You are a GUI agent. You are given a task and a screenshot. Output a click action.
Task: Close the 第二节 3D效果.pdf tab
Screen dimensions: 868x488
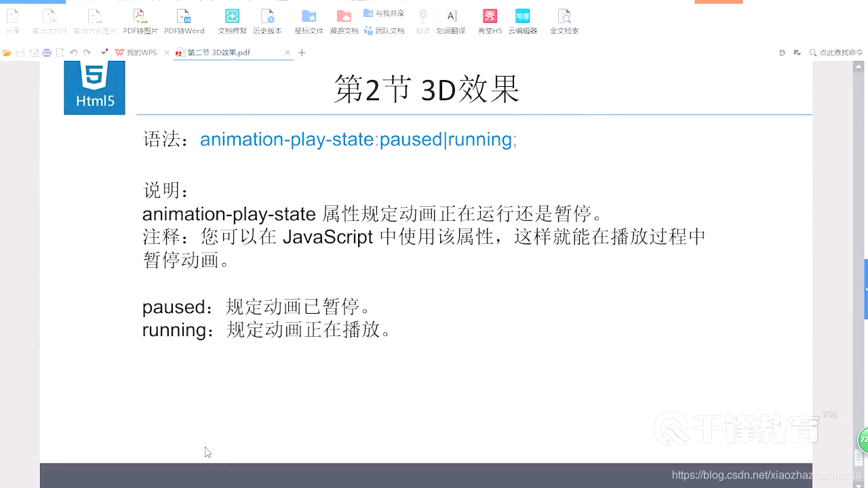pos(288,53)
